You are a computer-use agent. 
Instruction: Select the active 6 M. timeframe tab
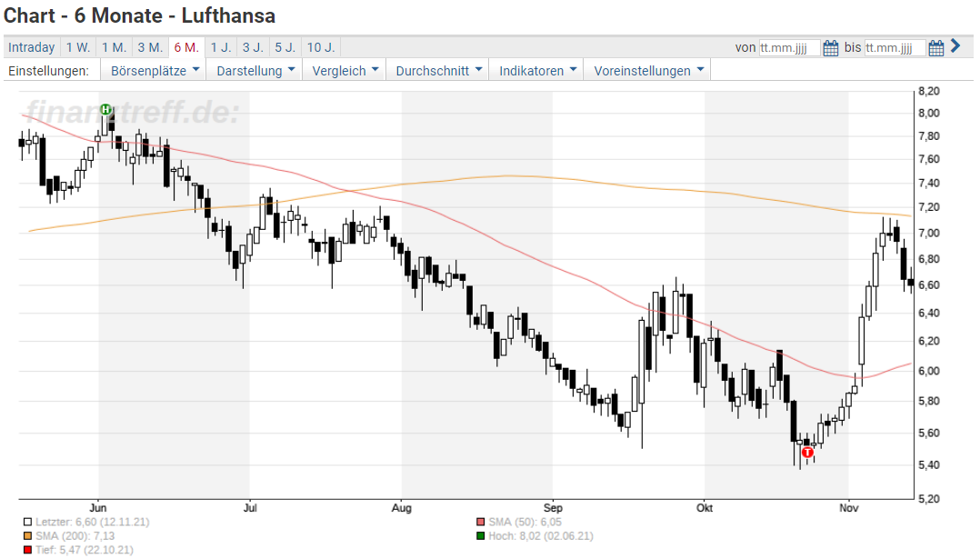pos(186,47)
